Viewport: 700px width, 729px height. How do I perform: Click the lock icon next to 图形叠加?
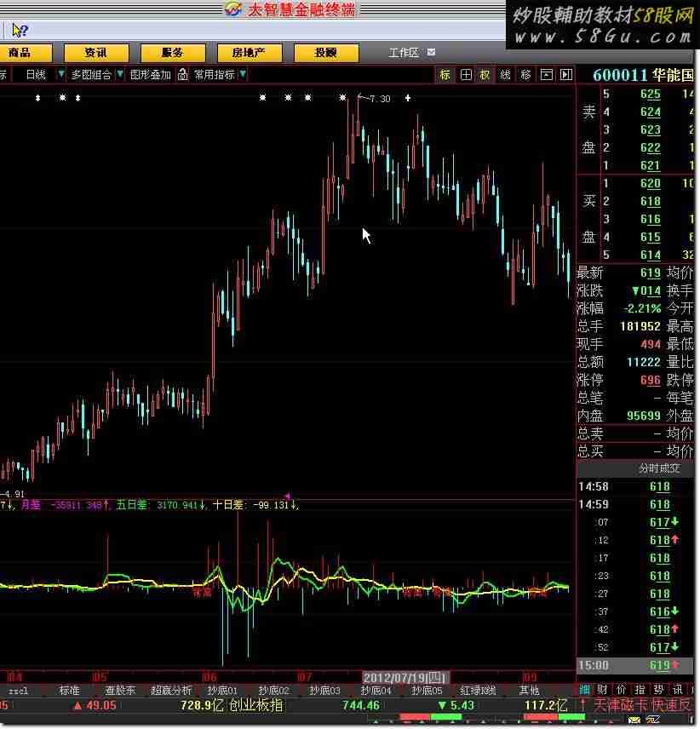click(x=182, y=75)
